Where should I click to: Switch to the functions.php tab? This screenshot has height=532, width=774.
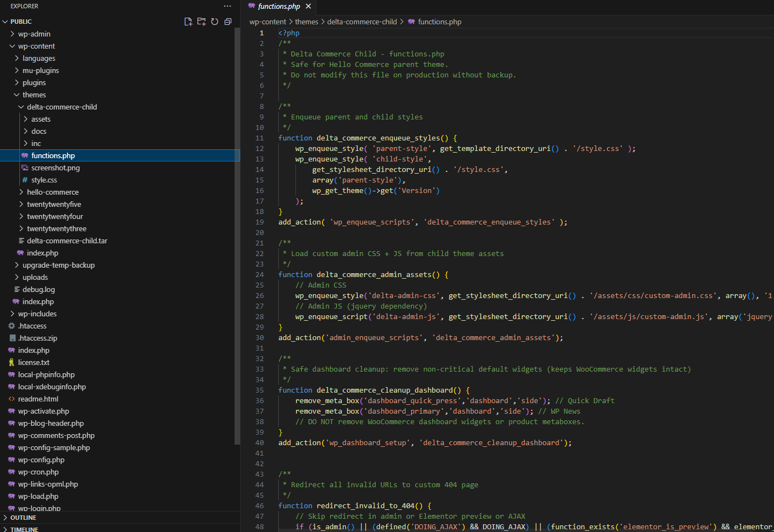pyautogui.click(x=278, y=6)
